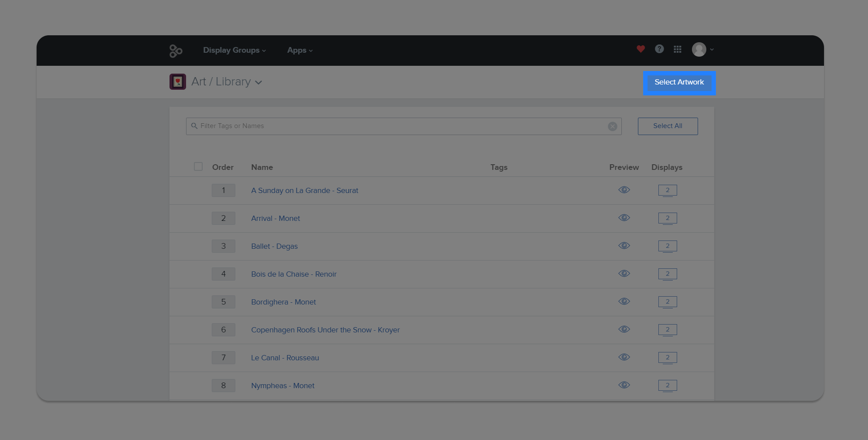Click the Art app icon
Viewport: 868px width, 440px height.
point(178,81)
